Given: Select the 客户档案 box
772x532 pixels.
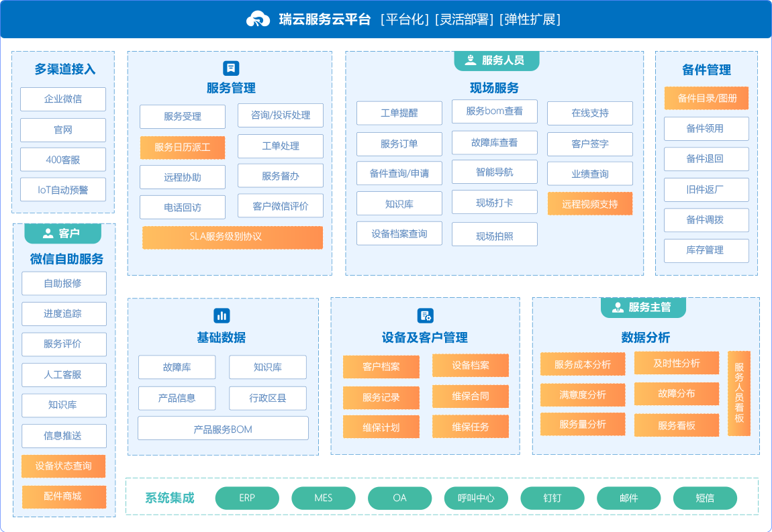Looking at the screenshot, I should point(381,367).
